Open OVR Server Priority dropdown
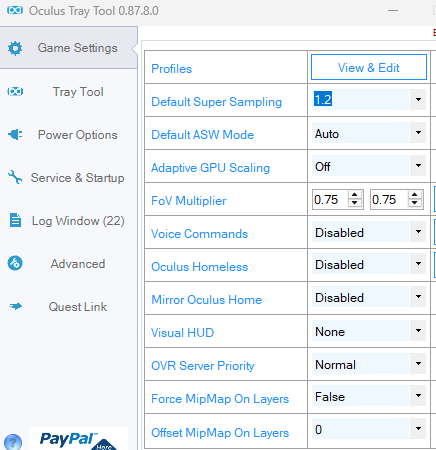Image resolution: width=436 pixels, height=450 pixels. pyautogui.click(x=418, y=364)
